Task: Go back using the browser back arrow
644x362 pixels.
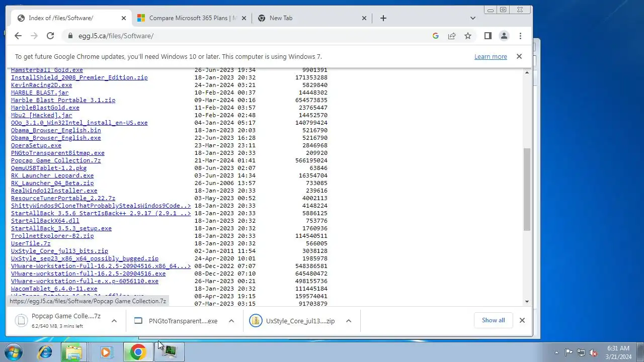Action: pyautogui.click(x=18, y=36)
